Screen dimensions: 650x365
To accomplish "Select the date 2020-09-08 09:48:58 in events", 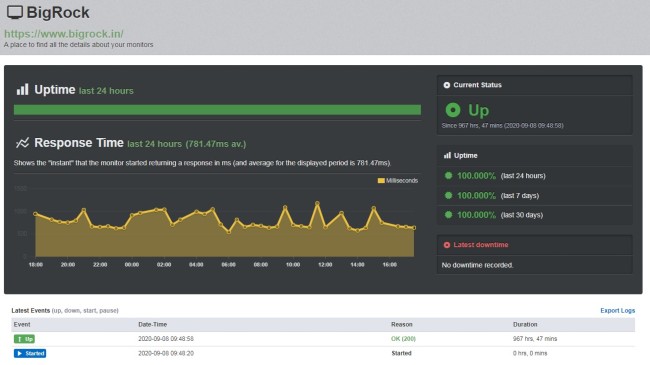I will [166, 339].
